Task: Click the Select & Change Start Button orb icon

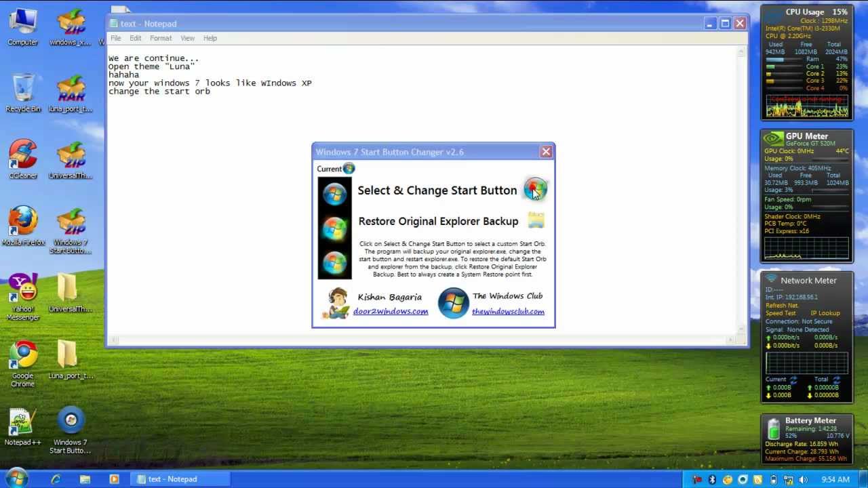Action: coord(535,189)
